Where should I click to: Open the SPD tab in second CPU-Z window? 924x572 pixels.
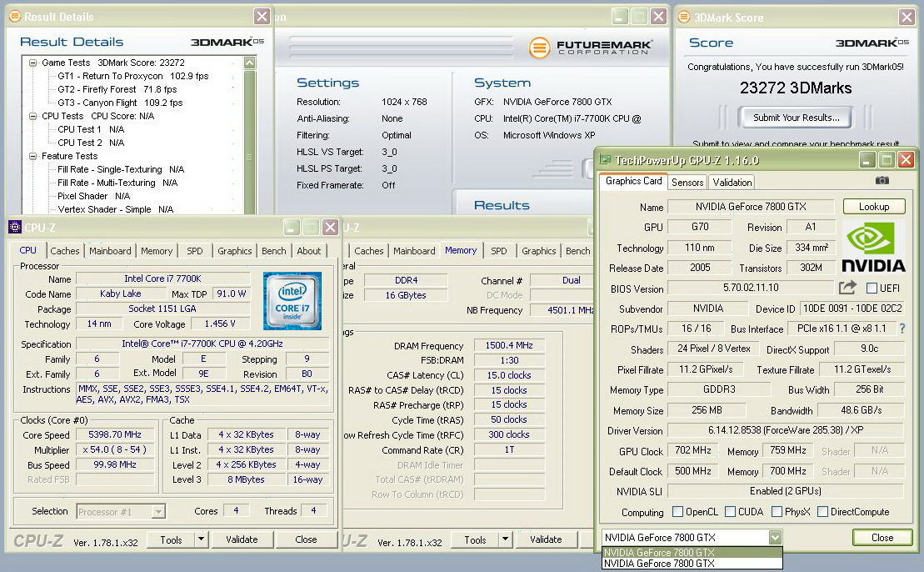point(498,251)
